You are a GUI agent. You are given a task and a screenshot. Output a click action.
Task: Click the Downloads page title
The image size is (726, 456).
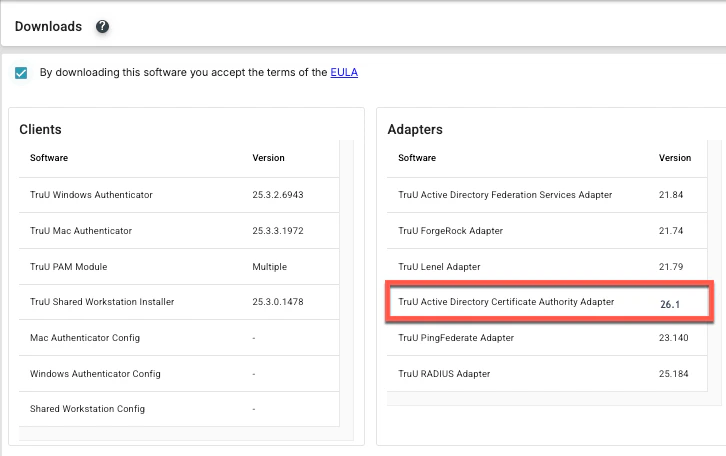(x=49, y=26)
